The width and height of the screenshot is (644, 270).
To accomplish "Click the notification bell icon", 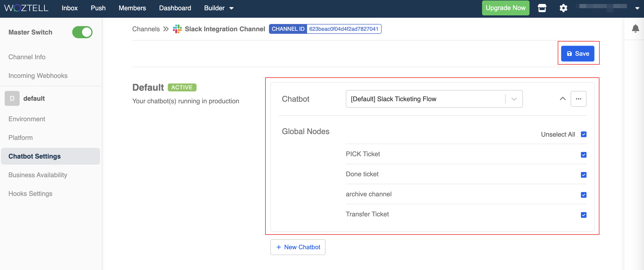I will click(x=635, y=28).
